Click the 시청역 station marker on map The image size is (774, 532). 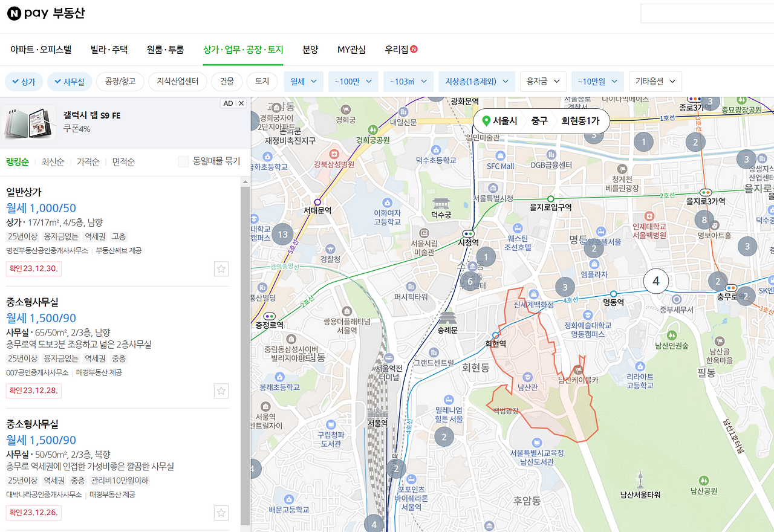[469, 233]
